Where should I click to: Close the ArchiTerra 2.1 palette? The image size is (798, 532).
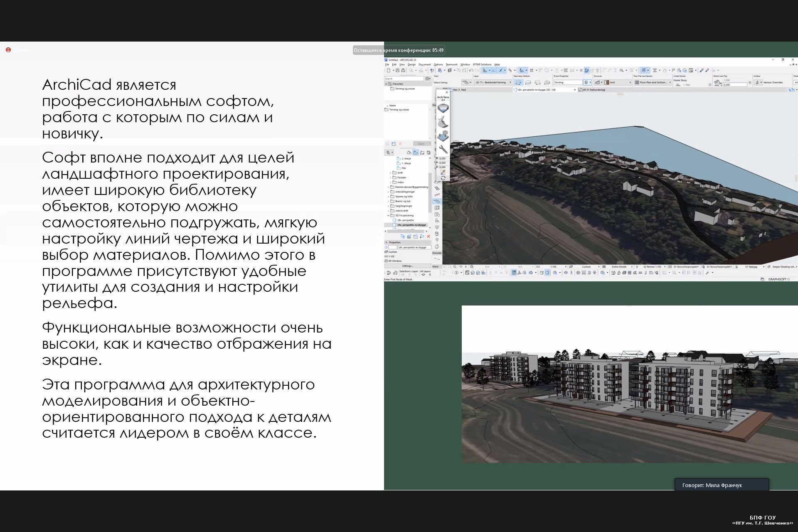click(x=447, y=92)
